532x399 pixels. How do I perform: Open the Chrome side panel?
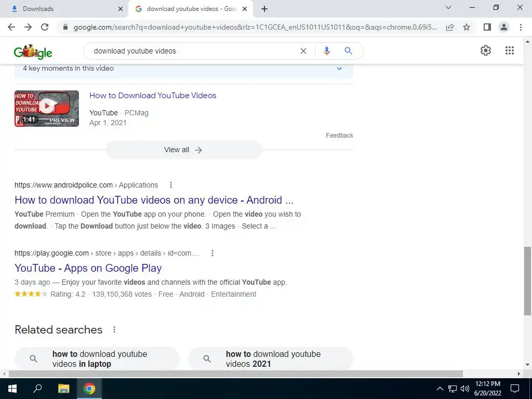(487, 27)
